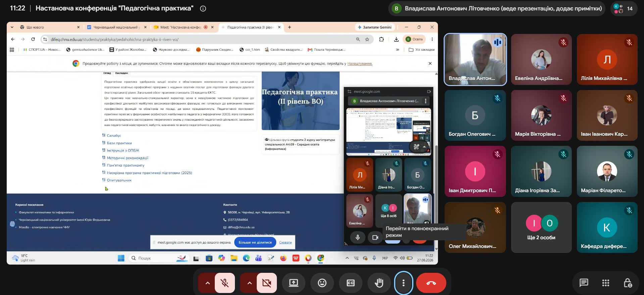Screen dimensions: 644x295
Task: Open audio settings arrow next to microphone
Action: click(x=207, y=283)
